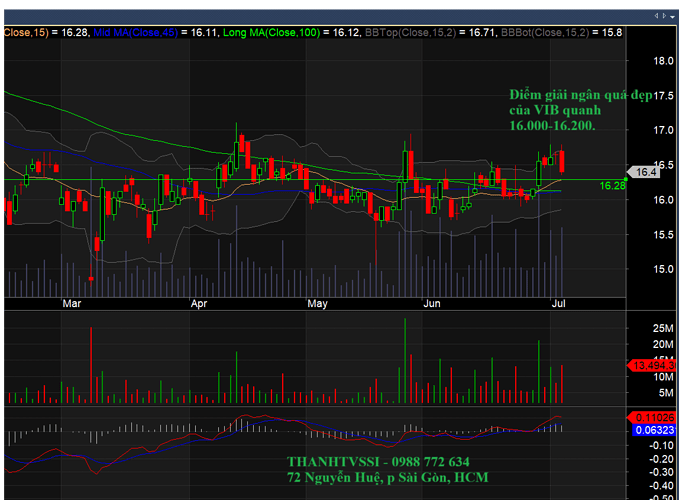679x500 pixels.
Task: Click the 16.4 last-price marker on the price axis
Action: (643, 172)
